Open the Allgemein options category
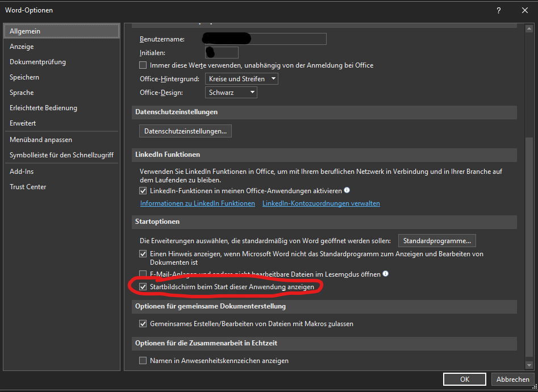The height and width of the screenshot is (392, 538). click(x=62, y=31)
